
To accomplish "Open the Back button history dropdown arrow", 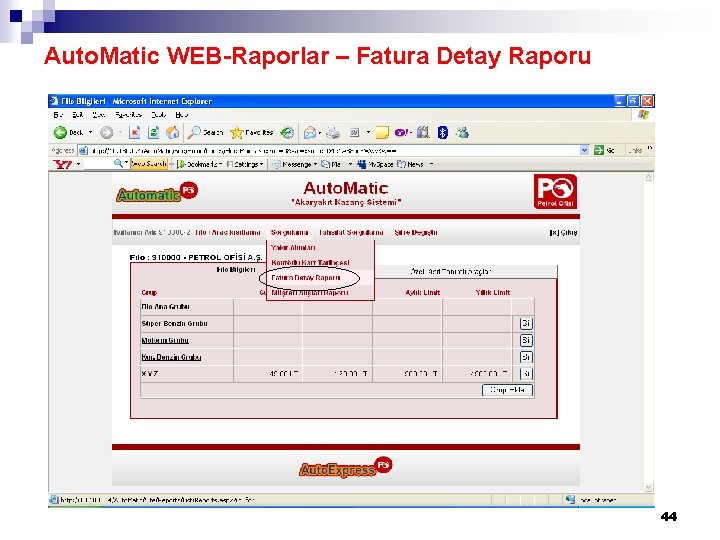I will (90, 133).
